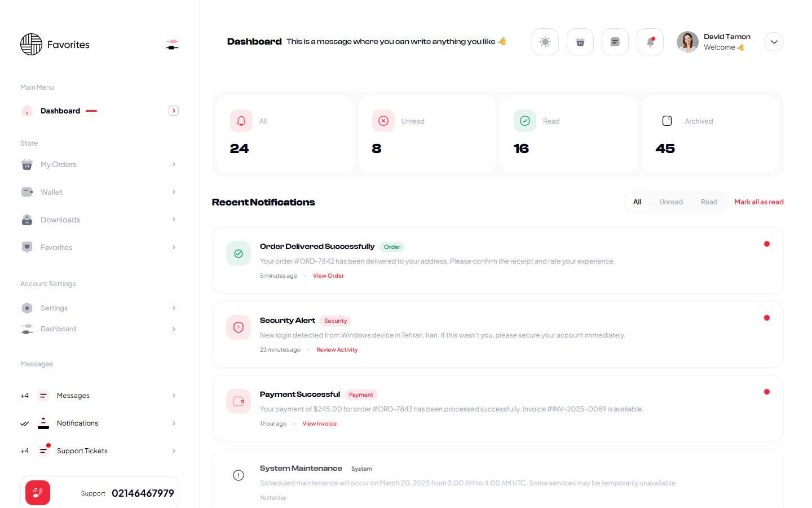
Task: Open the header chat messages icon
Action: coord(615,42)
